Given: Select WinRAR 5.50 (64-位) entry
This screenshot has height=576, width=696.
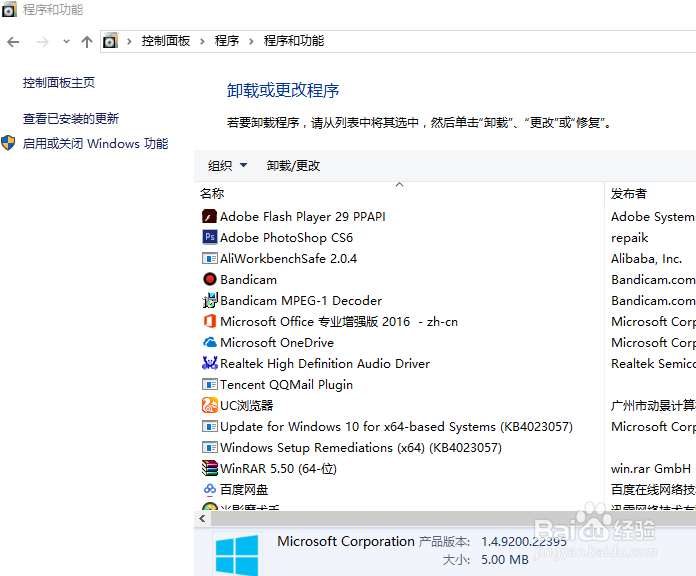Looking at the screenshot, I should (278, 469).
